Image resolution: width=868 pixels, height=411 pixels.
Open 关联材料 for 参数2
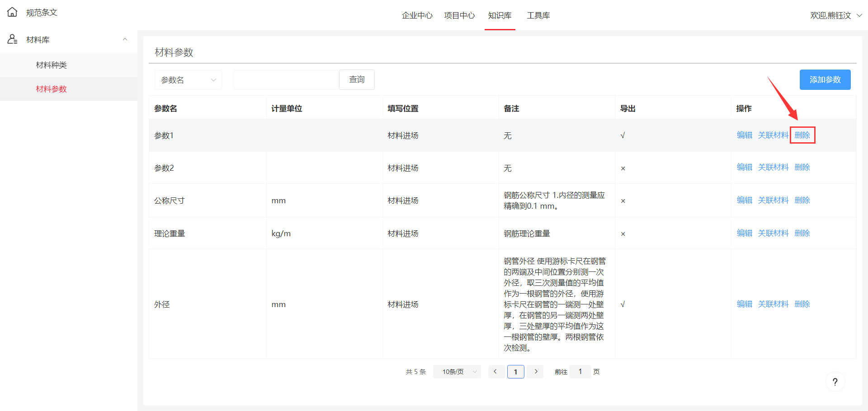pos(773,167)
